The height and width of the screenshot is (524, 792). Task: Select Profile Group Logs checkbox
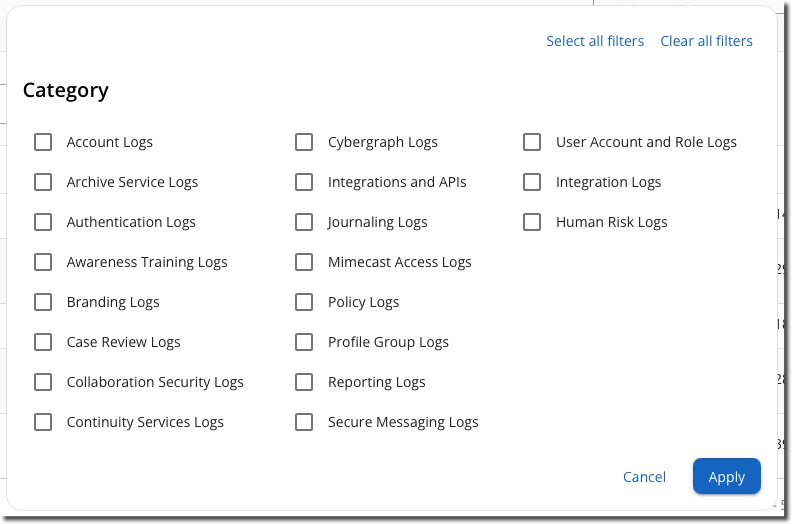pyautogui.click(x=304, y=342)
